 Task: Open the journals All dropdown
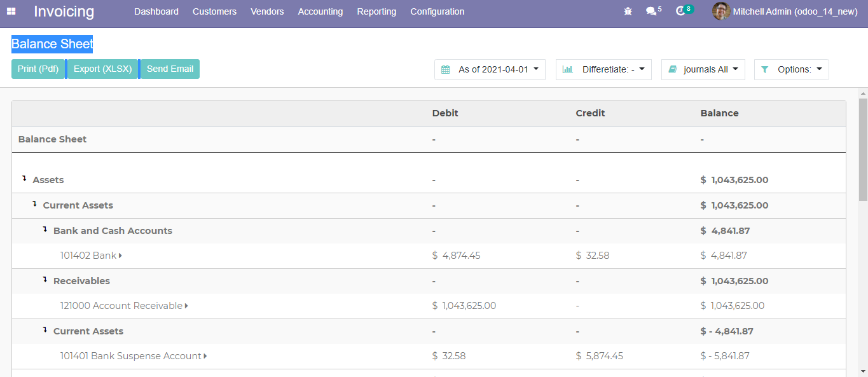(x=703, y=69)
